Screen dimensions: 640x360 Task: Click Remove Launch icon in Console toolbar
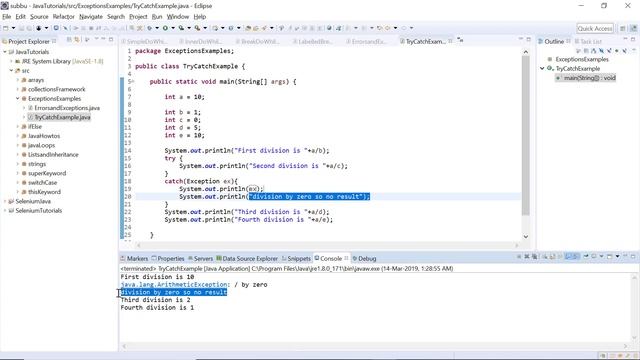527,256
